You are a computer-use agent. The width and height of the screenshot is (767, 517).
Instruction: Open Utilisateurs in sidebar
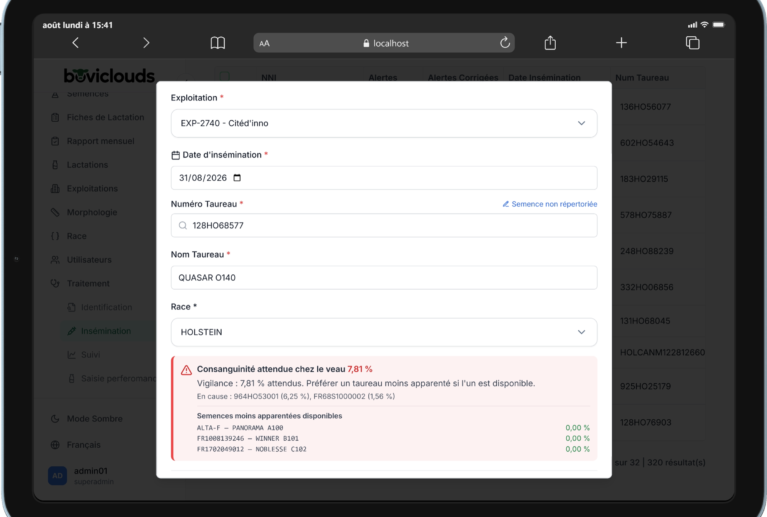coord(81,260)
